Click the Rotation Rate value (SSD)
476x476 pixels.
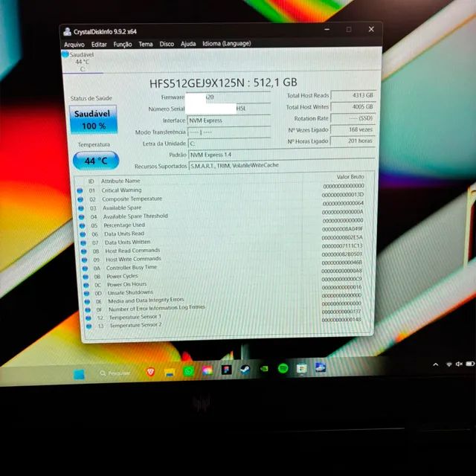[353, 118]
